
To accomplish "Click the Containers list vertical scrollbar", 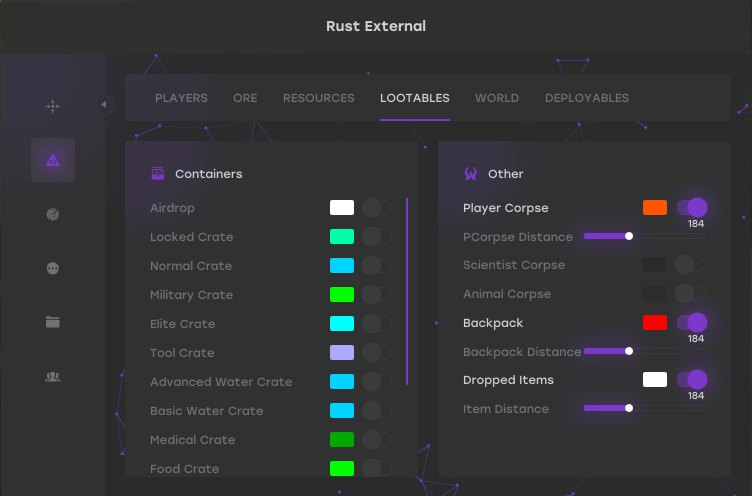I will 407,290.
